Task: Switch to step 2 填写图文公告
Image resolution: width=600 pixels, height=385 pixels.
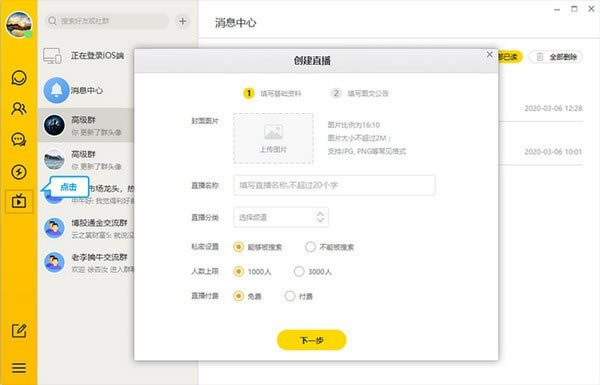Action: pos(360,93)
